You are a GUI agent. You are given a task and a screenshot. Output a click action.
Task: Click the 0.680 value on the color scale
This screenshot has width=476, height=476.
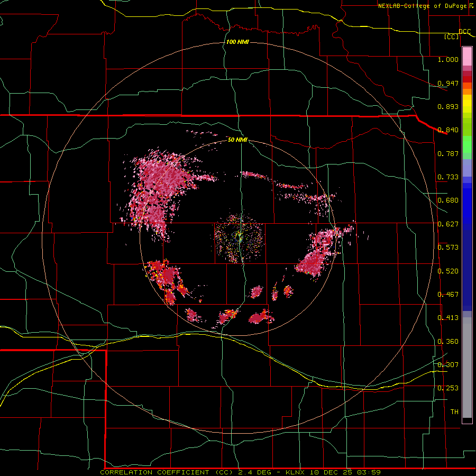tap(448, 200)
